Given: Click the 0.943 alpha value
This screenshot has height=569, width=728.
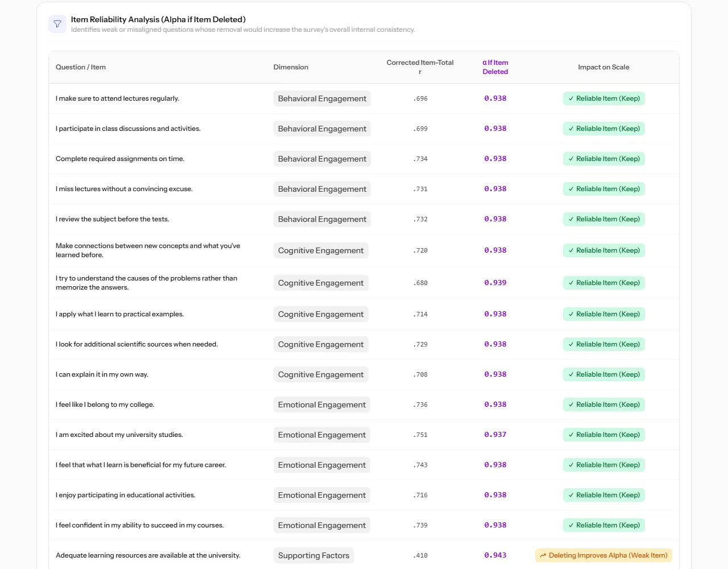Looking at the screenshot, I should click(x=495, y=555).
